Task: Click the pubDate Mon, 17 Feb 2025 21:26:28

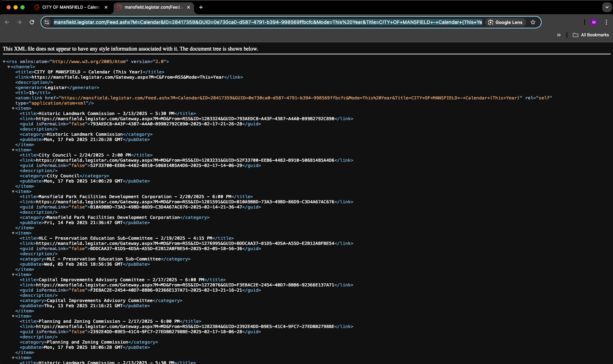Action: click(83, 140)
